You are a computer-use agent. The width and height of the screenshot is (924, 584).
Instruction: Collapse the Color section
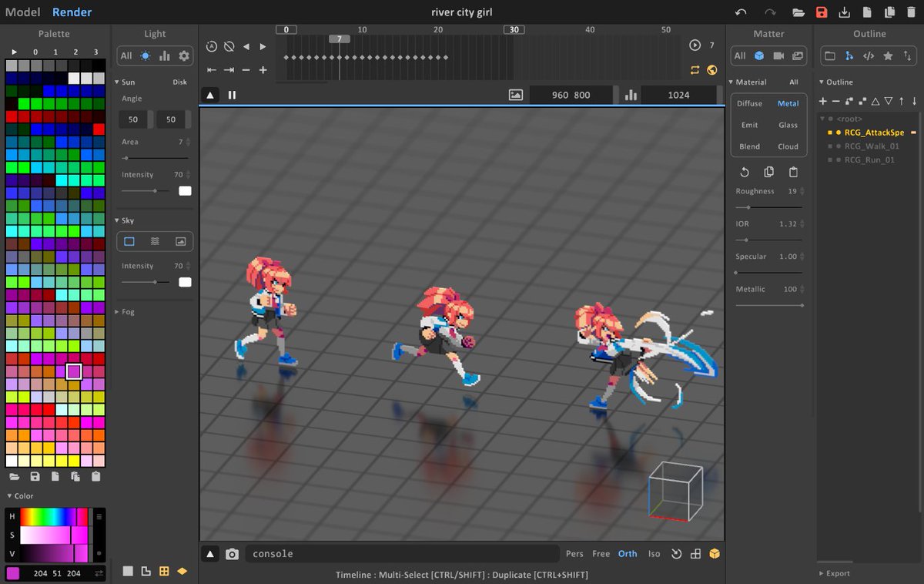pyautogui.click(x=9, y=496)
